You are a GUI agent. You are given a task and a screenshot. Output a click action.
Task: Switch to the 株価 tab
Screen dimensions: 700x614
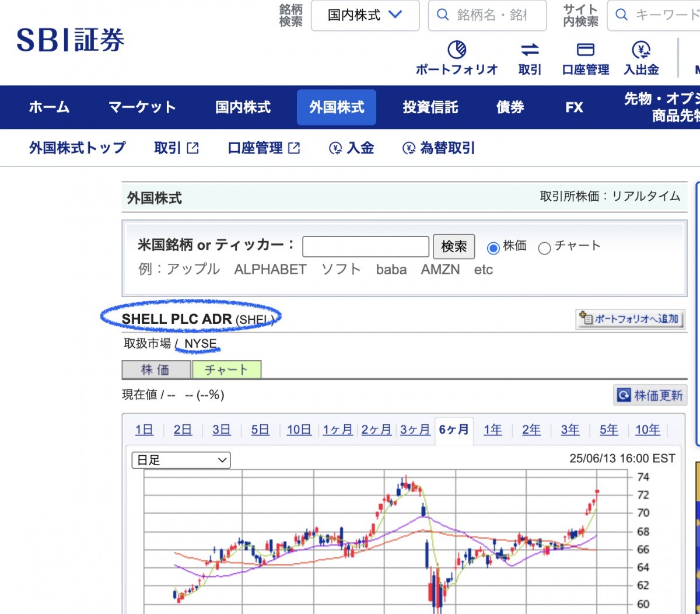click(x=156, y=369)
